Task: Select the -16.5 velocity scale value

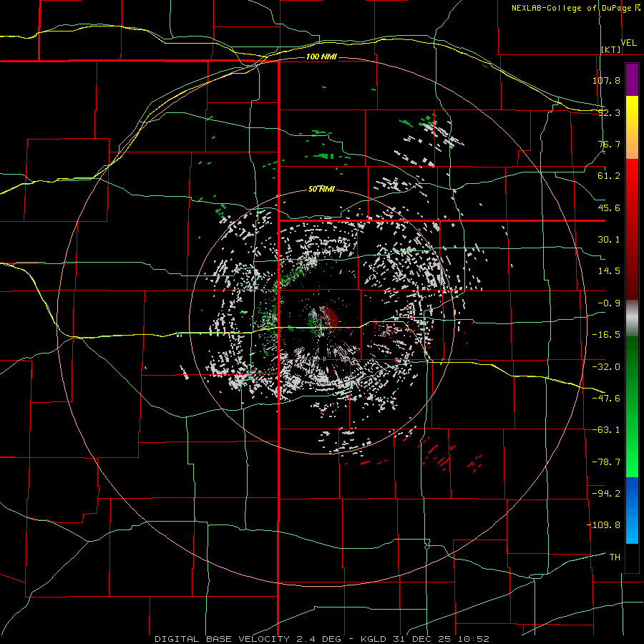Action: point(606,335)
